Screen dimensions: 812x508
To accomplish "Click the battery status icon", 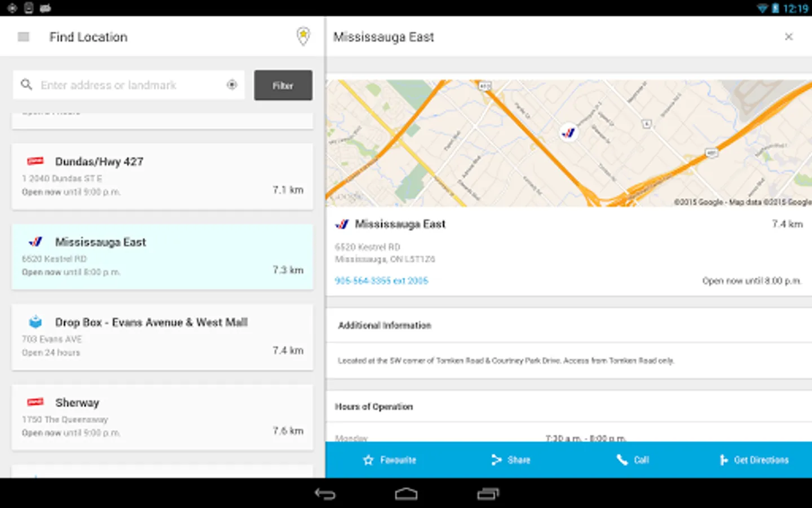I will click(775, 8).
